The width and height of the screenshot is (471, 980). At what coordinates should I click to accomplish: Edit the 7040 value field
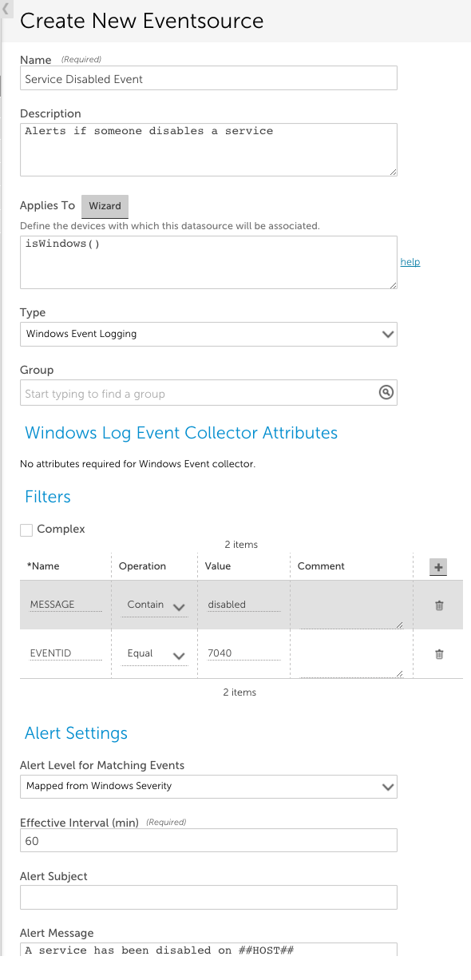click(x=243, y=653)
